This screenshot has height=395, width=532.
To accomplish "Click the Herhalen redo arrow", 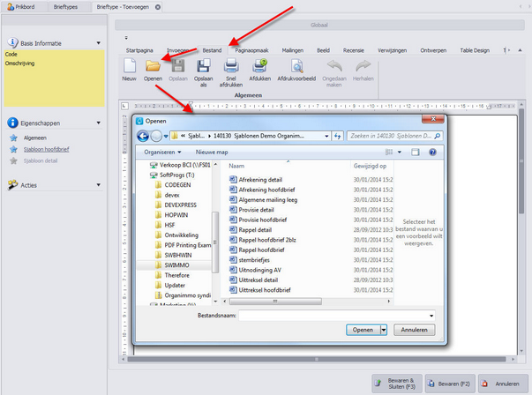I will tap(363, 65).
